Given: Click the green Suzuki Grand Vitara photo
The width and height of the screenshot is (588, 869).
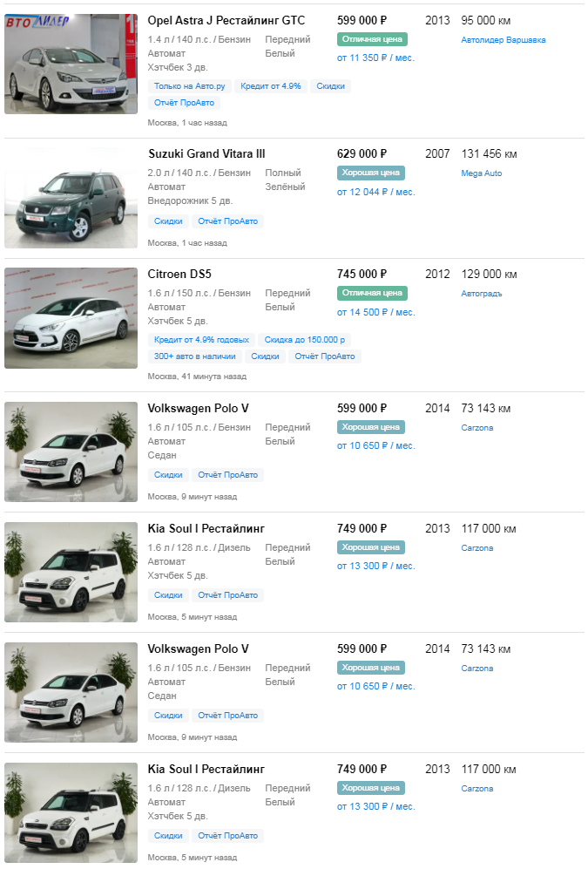Looking at the screenshot, I should 71,199.
